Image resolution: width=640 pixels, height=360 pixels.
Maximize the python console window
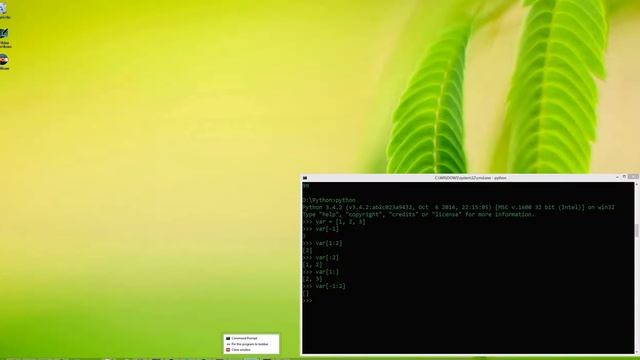tap(624, 178)
